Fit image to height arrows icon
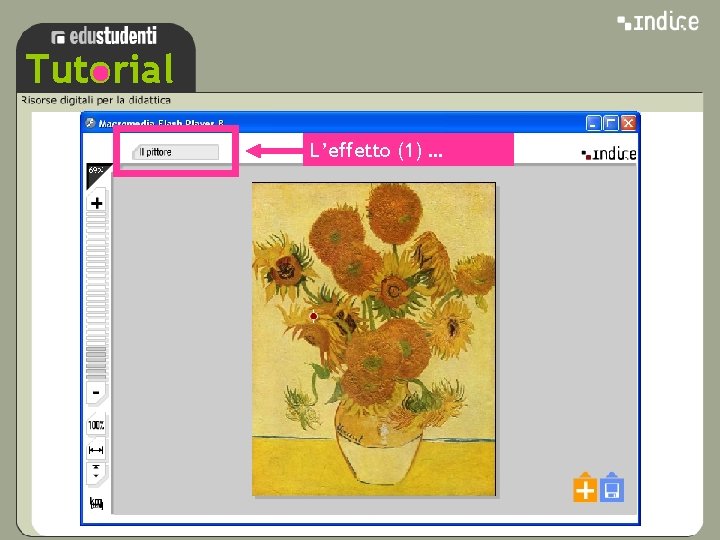The width and height of the screenshot is (720, 540). [96, 472]
